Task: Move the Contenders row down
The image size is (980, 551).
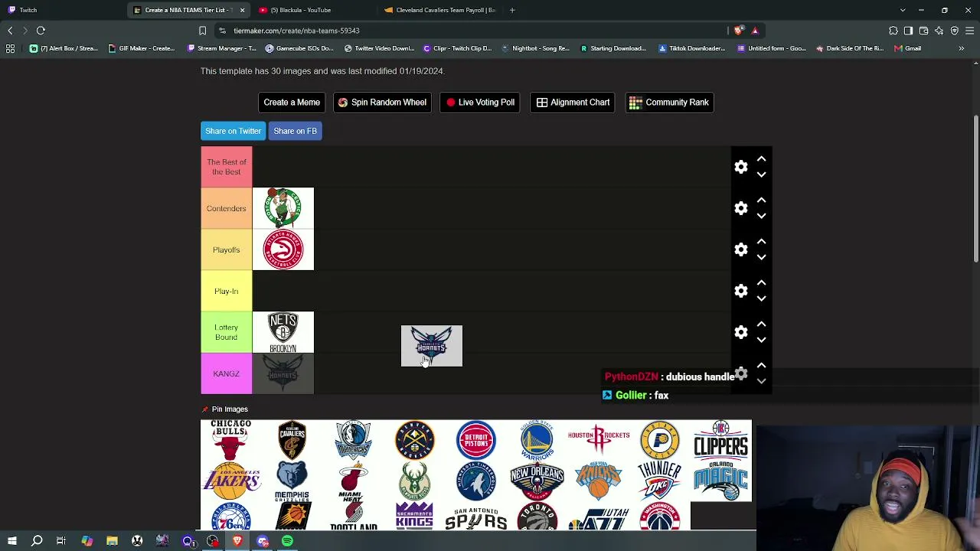Action: coord(761,216)
